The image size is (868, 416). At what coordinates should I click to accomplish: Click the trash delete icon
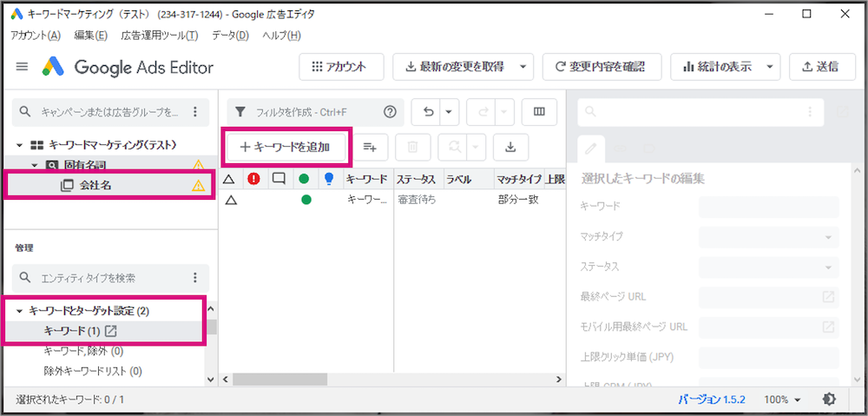coord(413,147)
